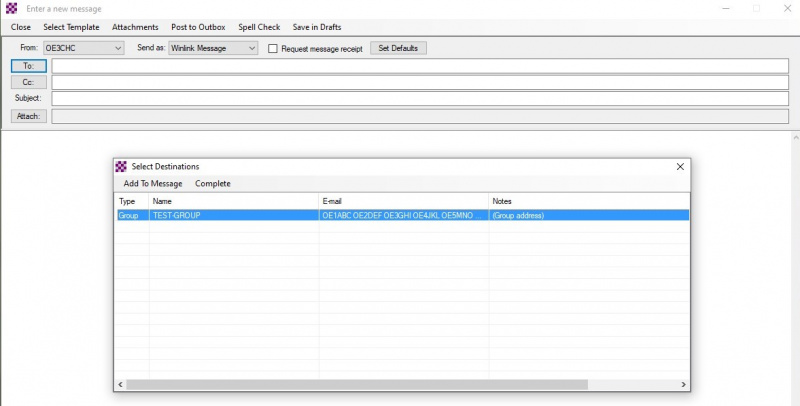Select the TEST-GROUP row name
Image resolution: width=800 pixels, height=406 pixels.
pyautogui.click(x=177, y=215)
